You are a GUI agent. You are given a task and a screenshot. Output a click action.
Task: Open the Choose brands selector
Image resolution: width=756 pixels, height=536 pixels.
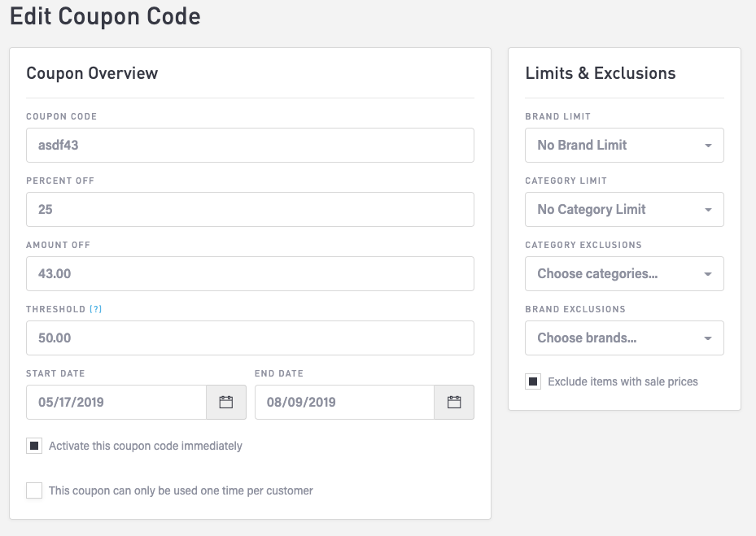click(x=610, y=338)
